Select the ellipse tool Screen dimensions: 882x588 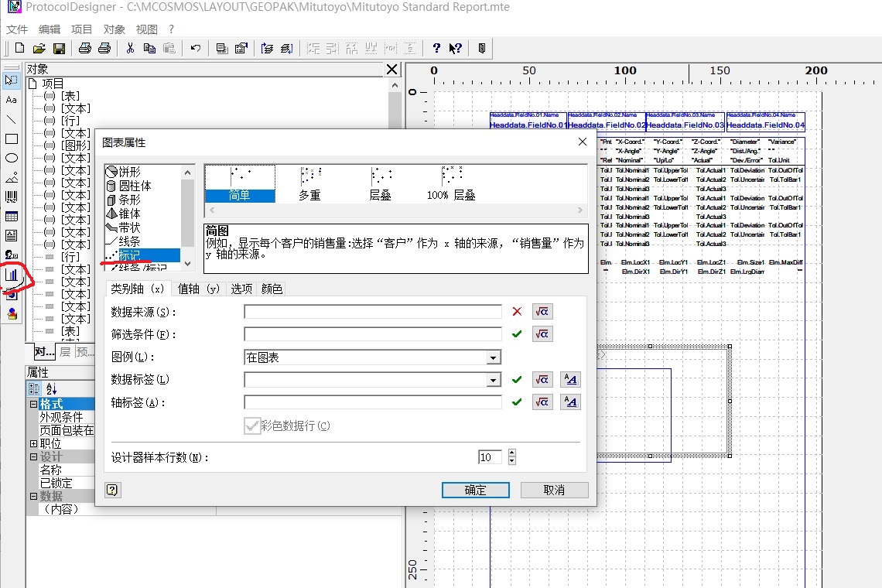point(12,158)
